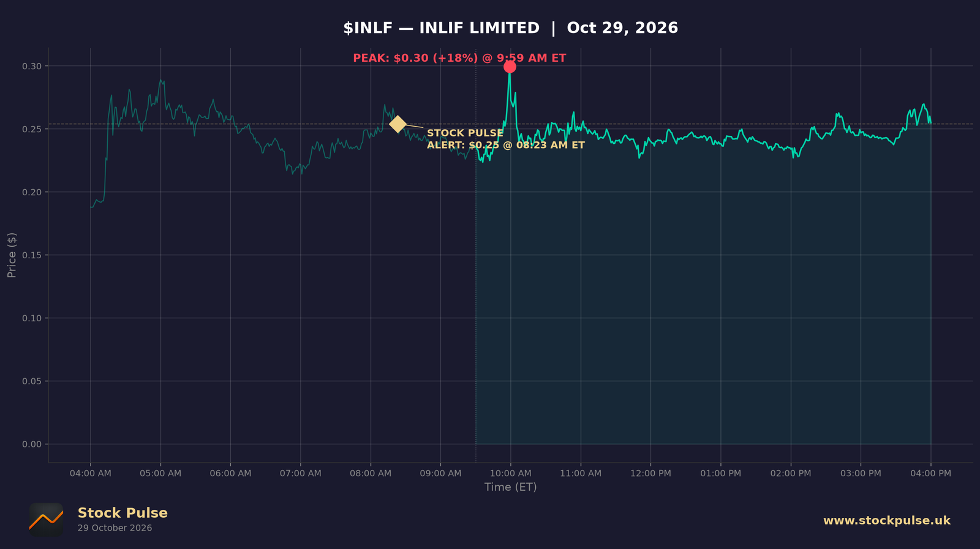980x549 pixels.
Task: Click the 10:00 AM time tick label
Action: click(x=511, y=473)
